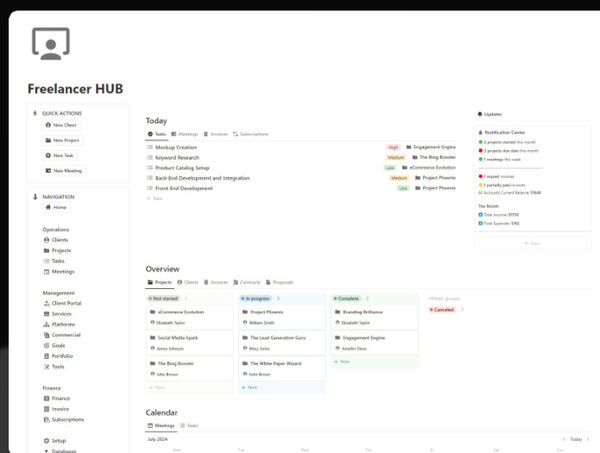Open The Lead Generation Guru project card
Screen dimensions: 600x453
[x=282, y=343]
